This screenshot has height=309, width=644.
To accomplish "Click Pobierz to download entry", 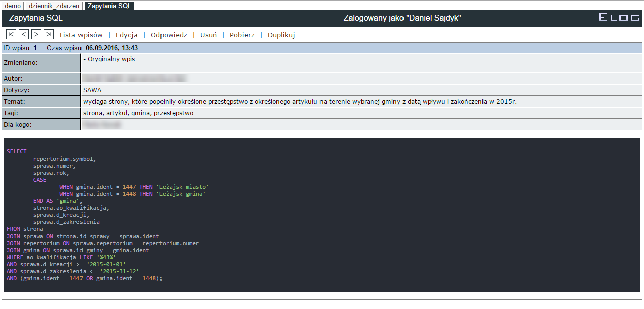I will click(242, 35).
